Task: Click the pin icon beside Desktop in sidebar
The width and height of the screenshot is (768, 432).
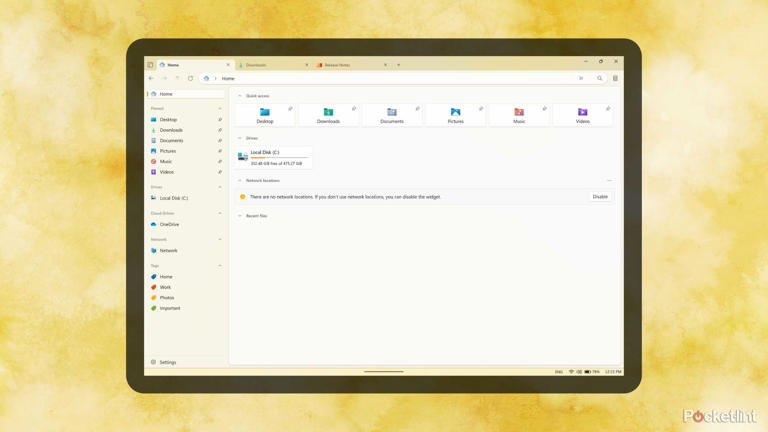Action: [220, 120]
